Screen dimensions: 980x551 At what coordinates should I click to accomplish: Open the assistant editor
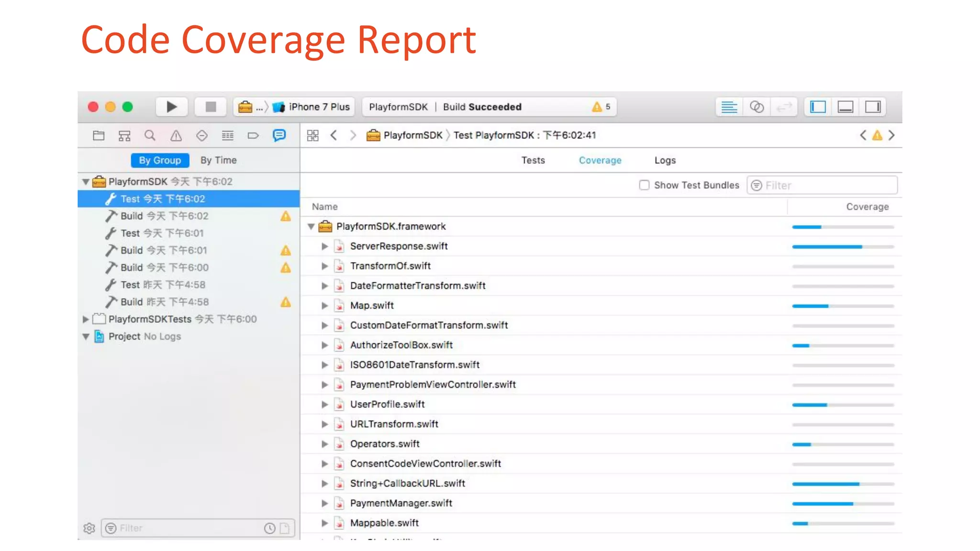[x=757, y=107]
